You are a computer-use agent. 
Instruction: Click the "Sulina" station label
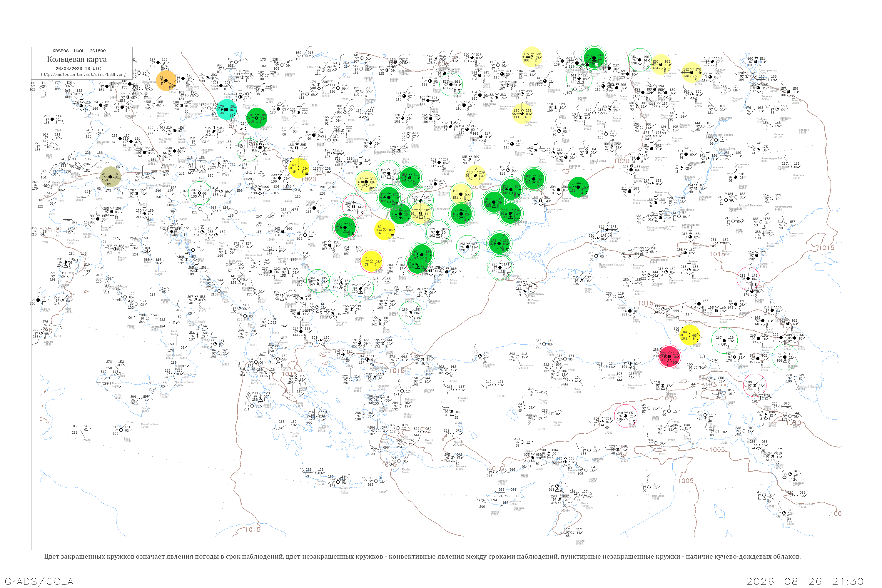[x=453, y=280]
